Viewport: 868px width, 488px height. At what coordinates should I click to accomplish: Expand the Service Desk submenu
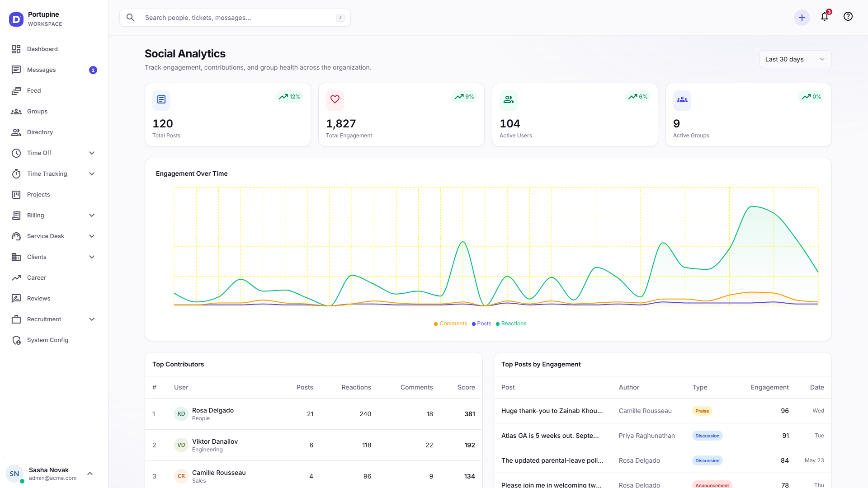click(x=92, y=236)
